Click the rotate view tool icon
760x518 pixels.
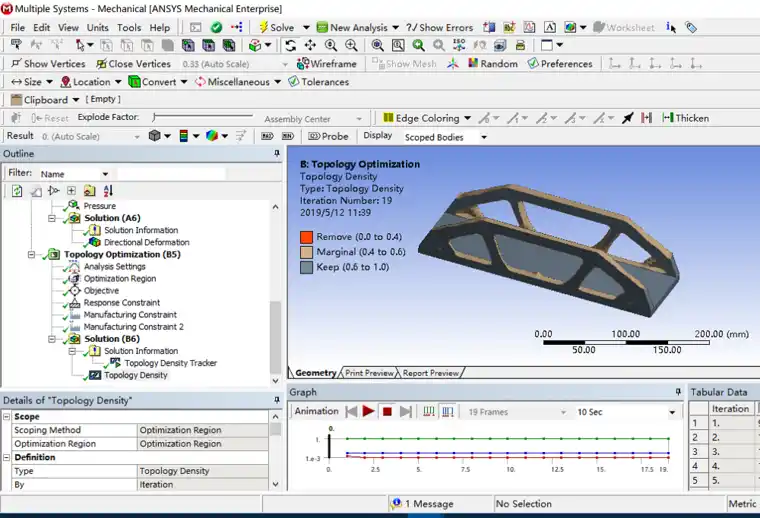(x=290, y=46)
